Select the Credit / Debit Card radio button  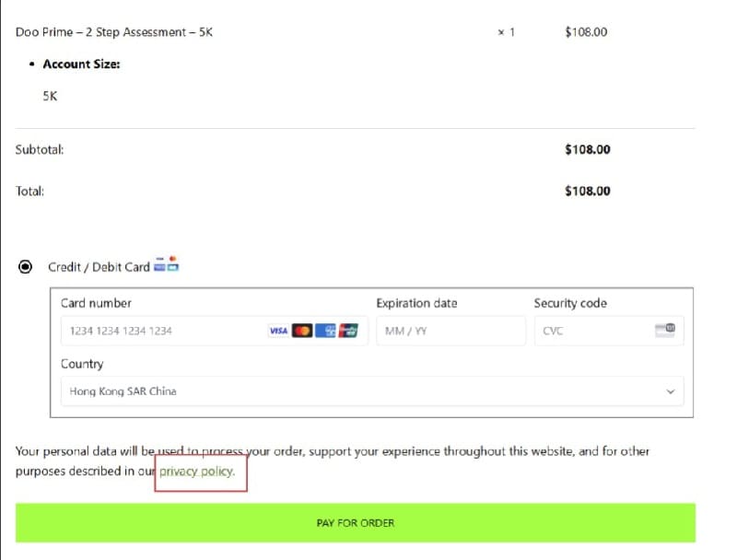click(x=25, y=267)
